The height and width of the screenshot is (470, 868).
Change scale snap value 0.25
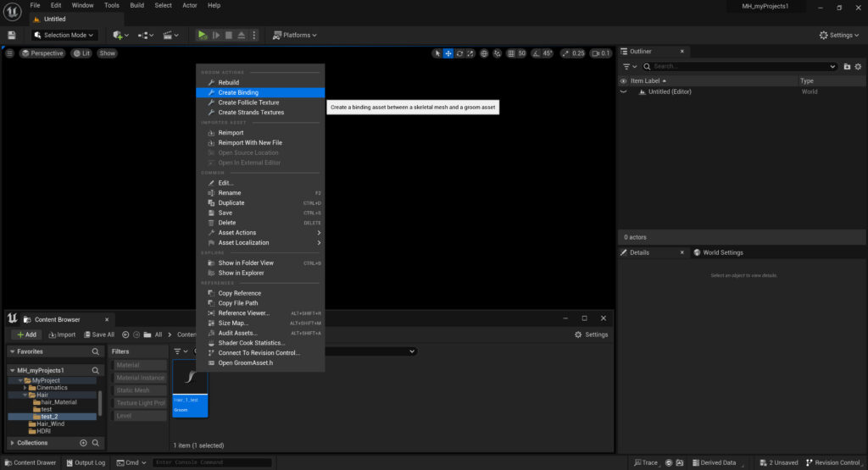click(x=578, y=53)
